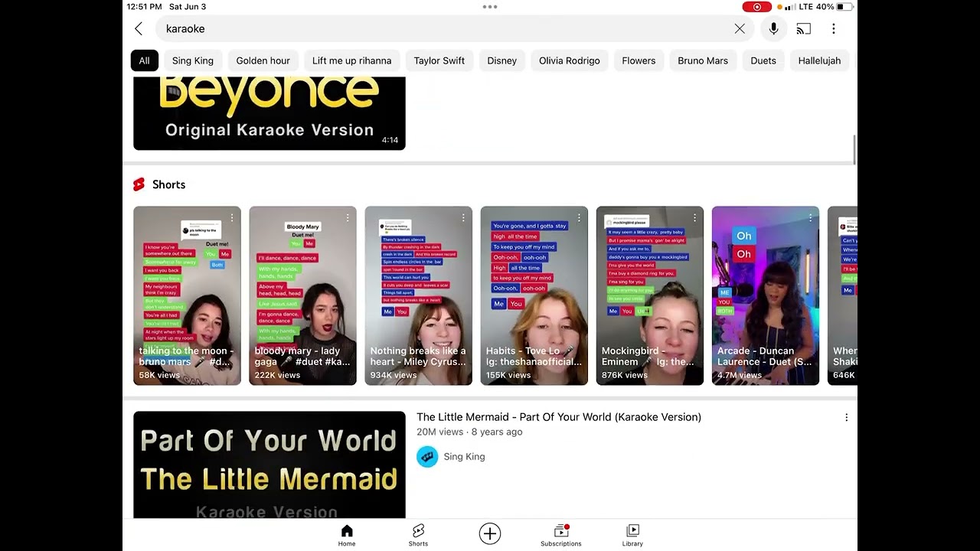Open the Cast to device icon
This screenshot has height=551, width=980.
pyautogui.click(x=804, y=29)
